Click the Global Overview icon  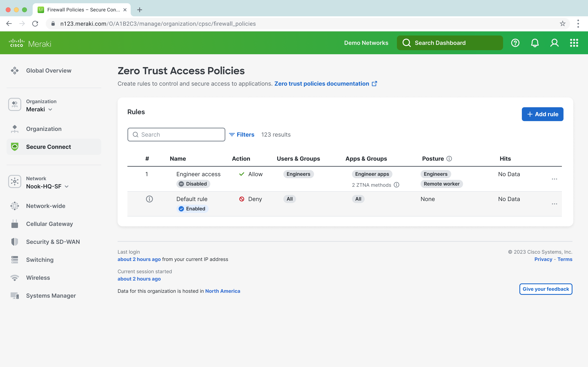coord(14,70)
